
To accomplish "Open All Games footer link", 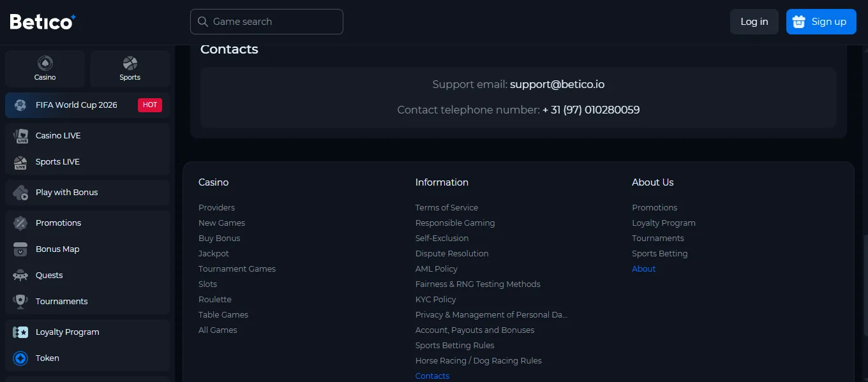I will 218,330.
